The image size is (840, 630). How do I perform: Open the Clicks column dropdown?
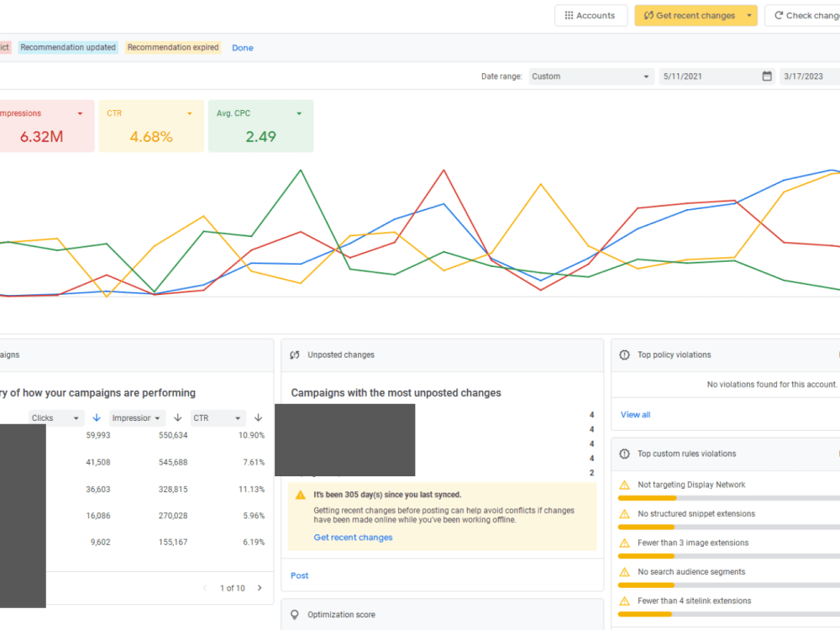[x=55, y=417]
